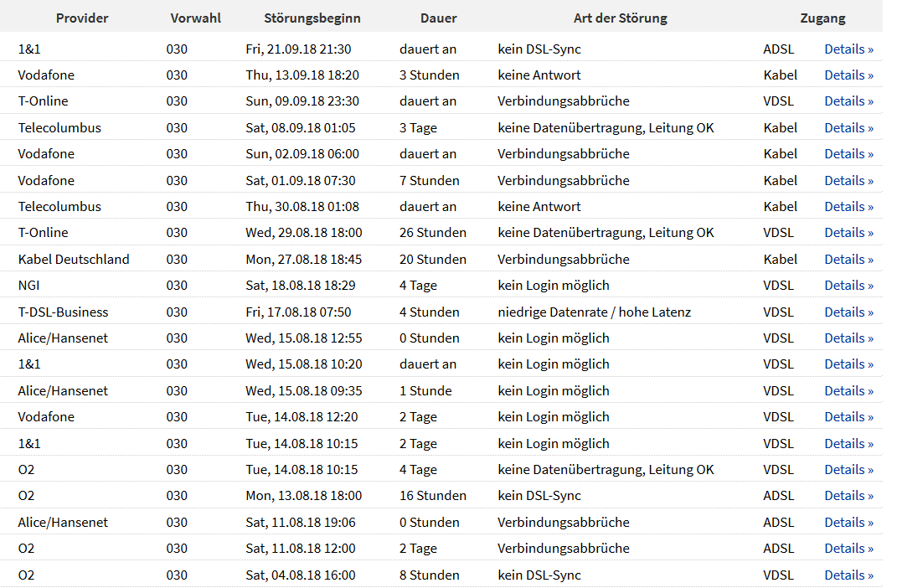Select the ADSL access type in the first row

779,49
